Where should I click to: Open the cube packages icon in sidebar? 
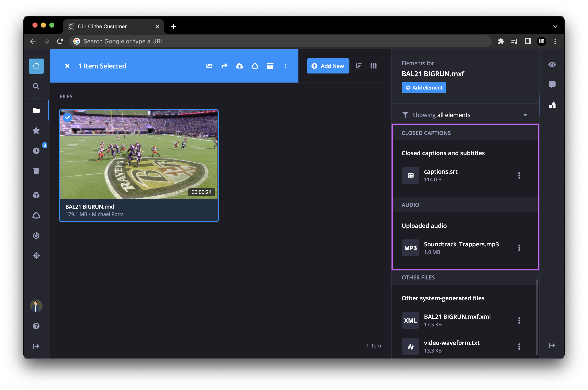click(x=36, y=195)
